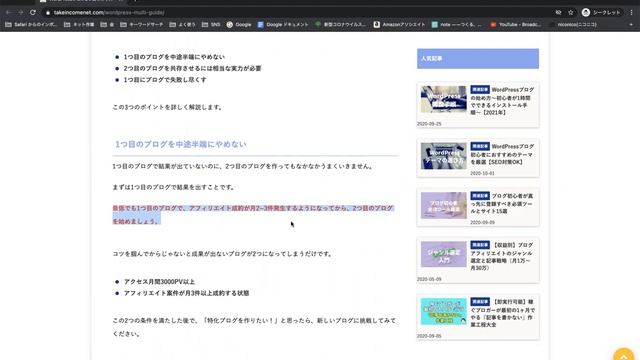
Task: Open the Safari からのインポート bookmark folder
Action: pos(31,24)
